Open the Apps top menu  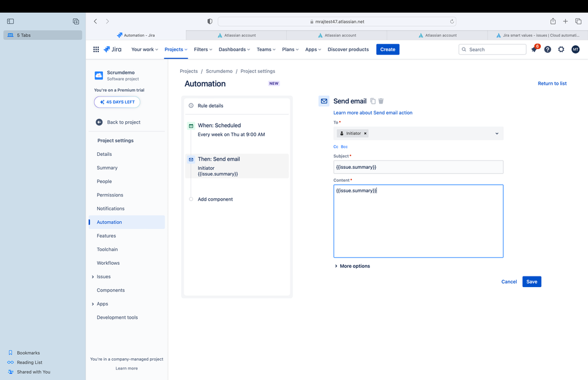pos(313,49)
